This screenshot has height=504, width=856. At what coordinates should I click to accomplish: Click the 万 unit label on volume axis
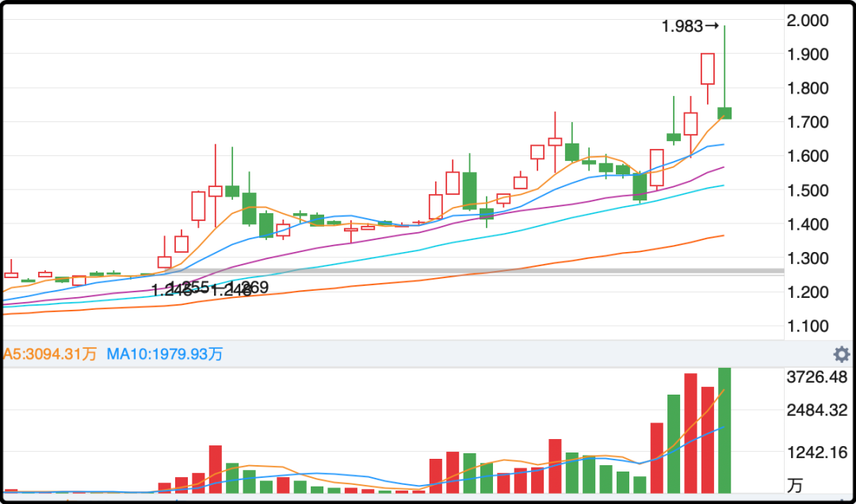[795, 483]
